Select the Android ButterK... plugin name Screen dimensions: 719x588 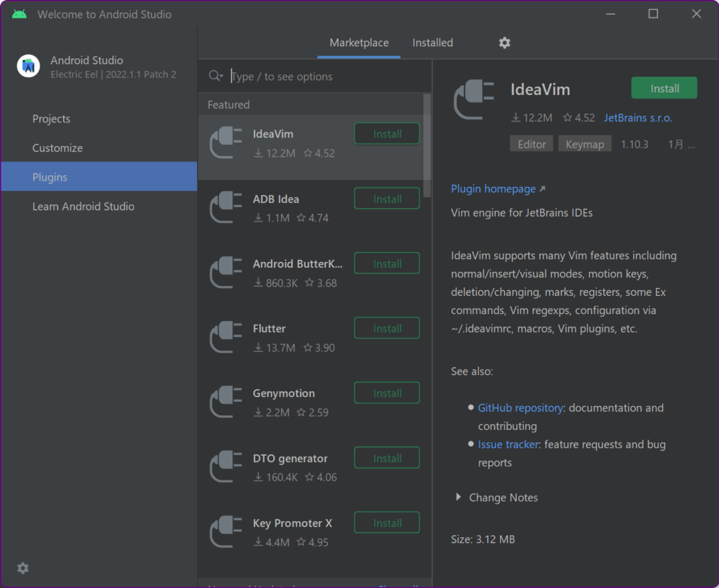pos(298,263)
